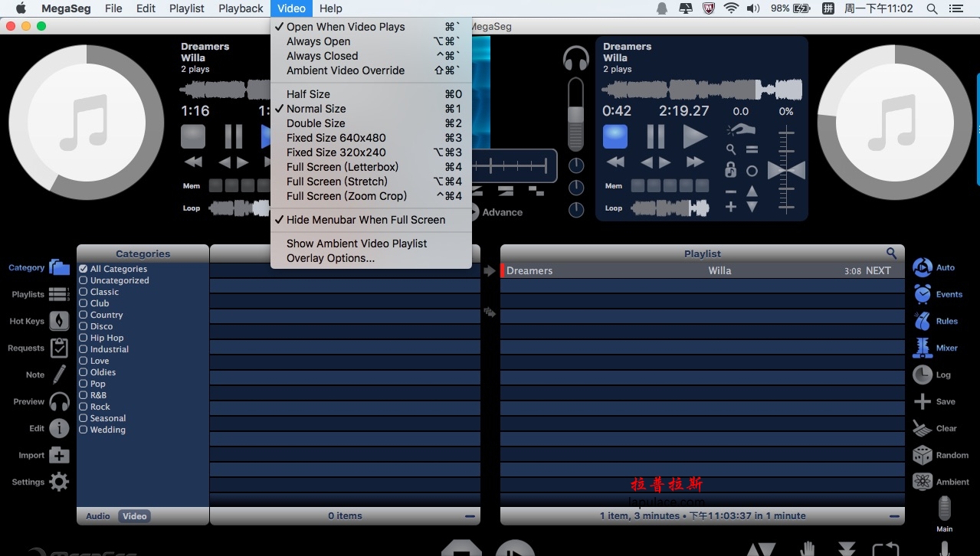
Task: Open the Ambient atom icon
Action: [x=923, y=482]
